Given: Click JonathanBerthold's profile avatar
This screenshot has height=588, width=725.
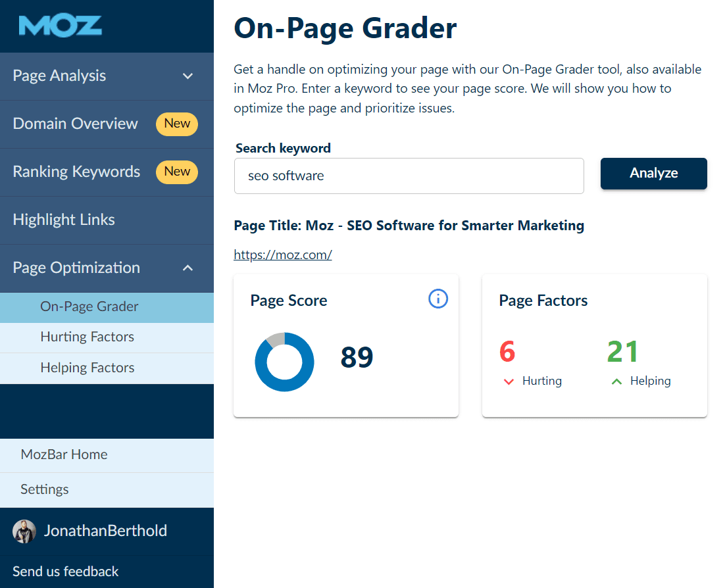Looking at the screenshot, I should [x=24, y=531].
